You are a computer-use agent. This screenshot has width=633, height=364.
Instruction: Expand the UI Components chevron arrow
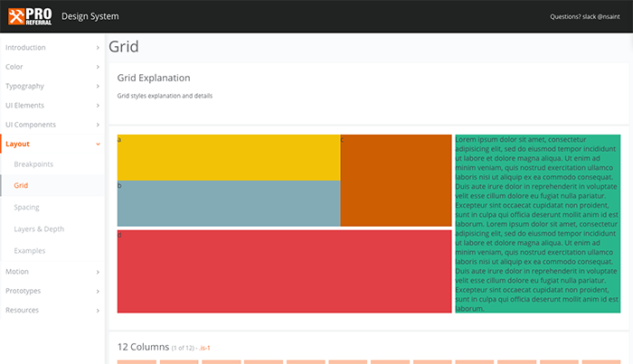(98, 125)
